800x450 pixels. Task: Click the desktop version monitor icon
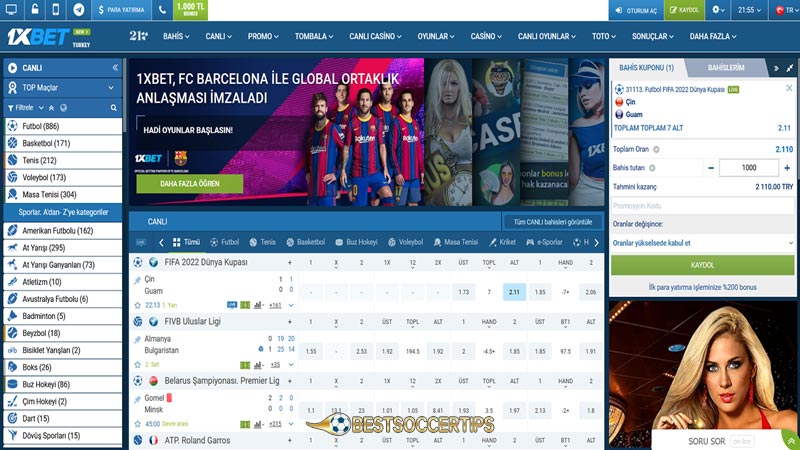tap(11, 9)
